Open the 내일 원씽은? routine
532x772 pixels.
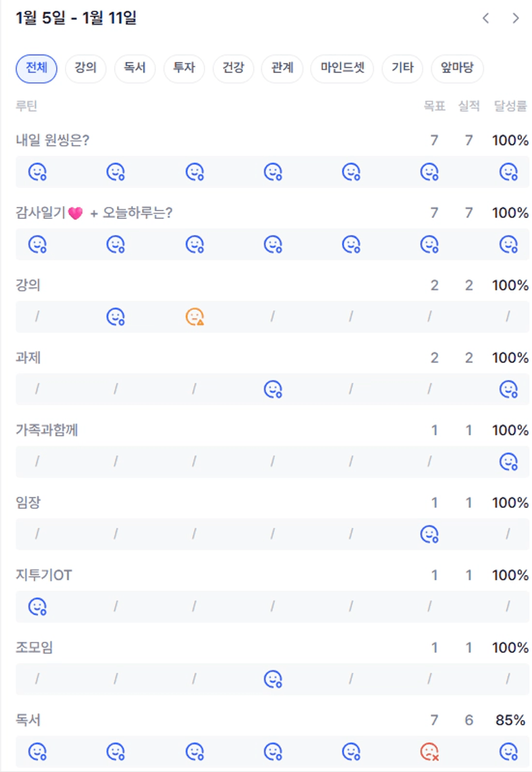pyautogui.click(x=53, y=140)
